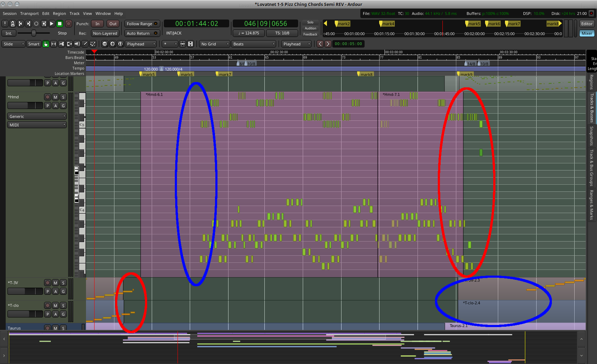Open the Generic dropdown on Hmd track
This screenshot has width=597, height=364.
[37, 116]
